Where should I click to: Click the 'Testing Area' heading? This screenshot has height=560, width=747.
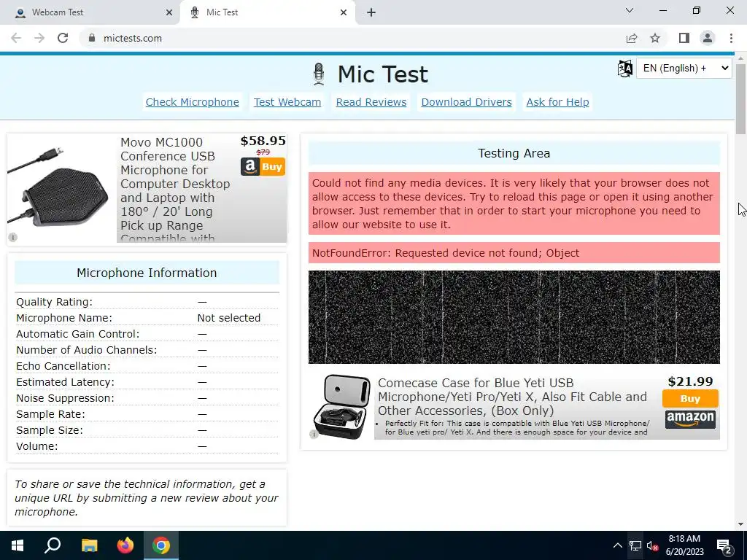pos(514,153)
